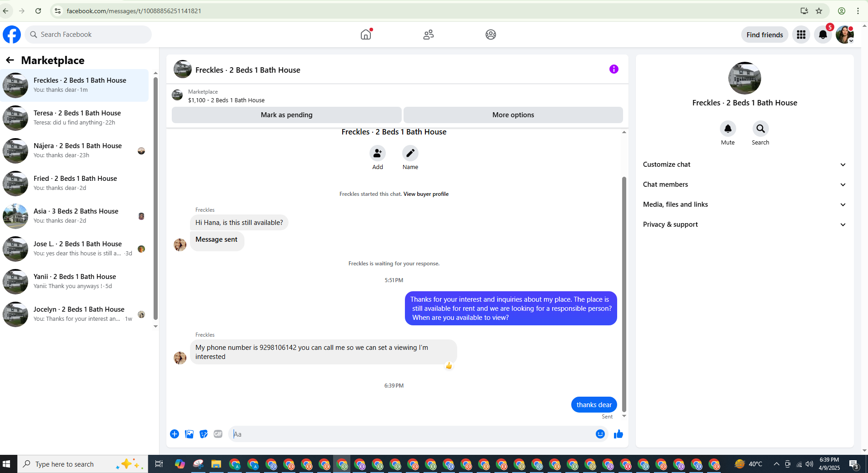Send a thumbs-up like
868x473 pixels.
coord(619,434)
